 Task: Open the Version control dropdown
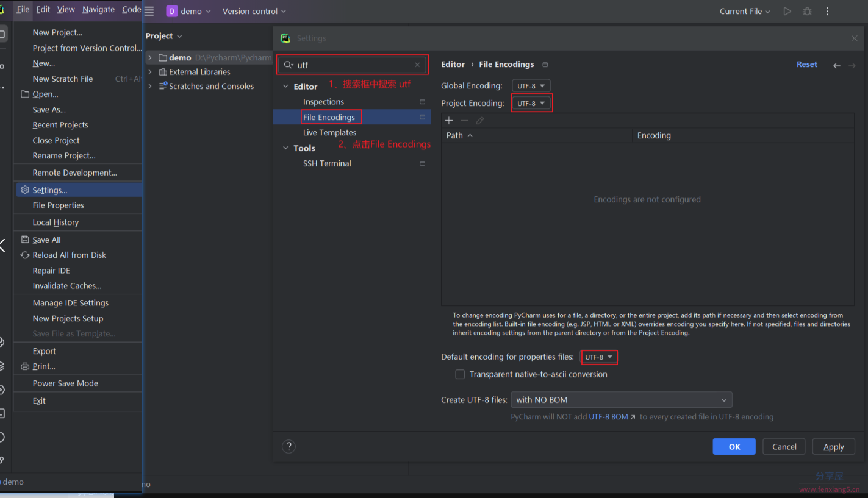point(254,11)
